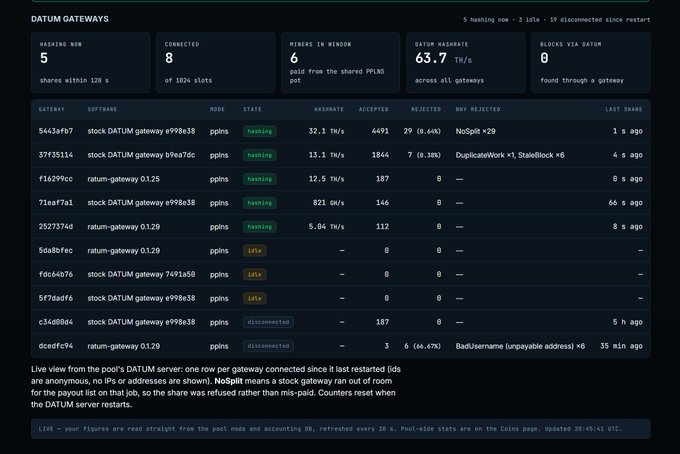Screen dimensions: 680x454
Task: Select gateway id fdc64b76
Action: tap(56, 274)
